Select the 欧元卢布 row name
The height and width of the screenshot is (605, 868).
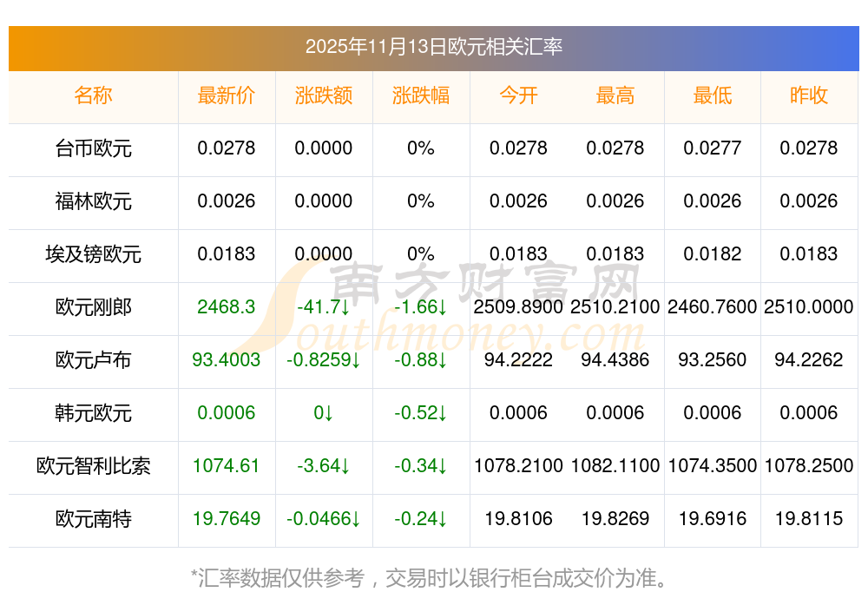[93, 360]
